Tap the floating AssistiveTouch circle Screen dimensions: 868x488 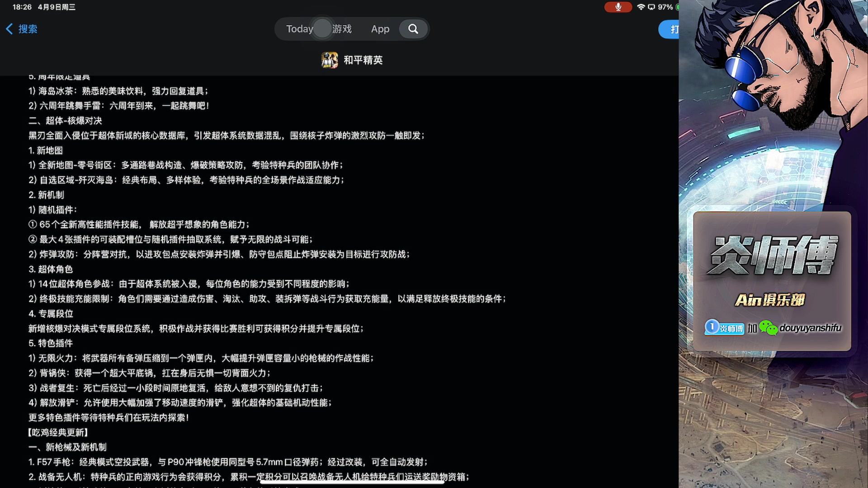click(x=322, y=28)
